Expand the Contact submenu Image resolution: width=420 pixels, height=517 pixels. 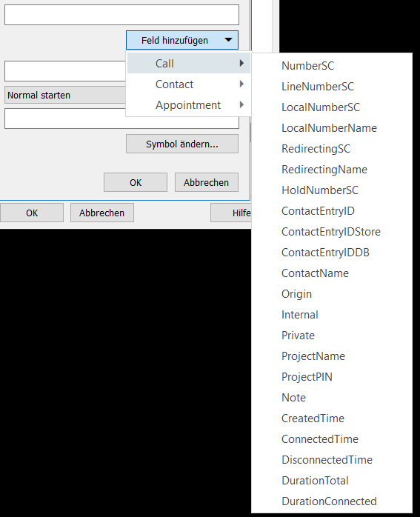[x=188, y=84]
